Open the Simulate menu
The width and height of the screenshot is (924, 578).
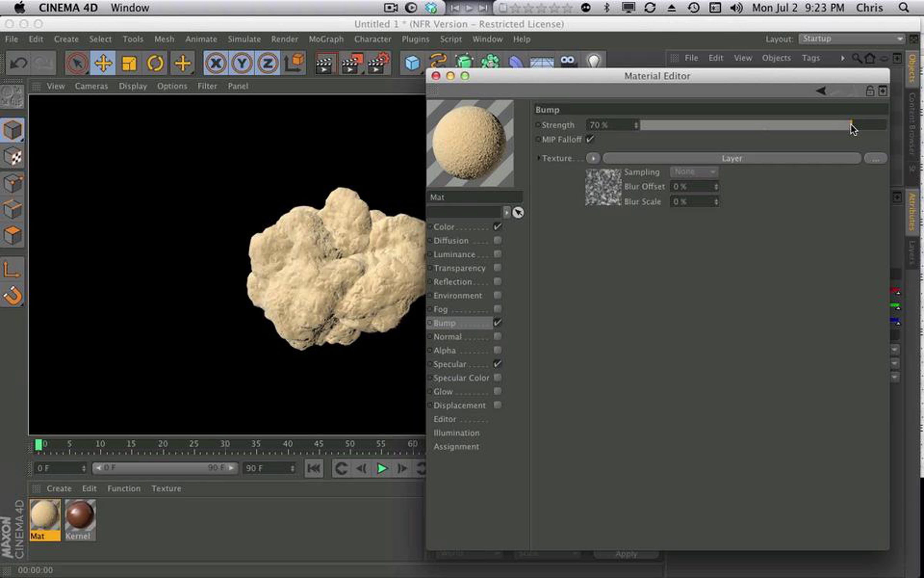[x=244, y=39]
